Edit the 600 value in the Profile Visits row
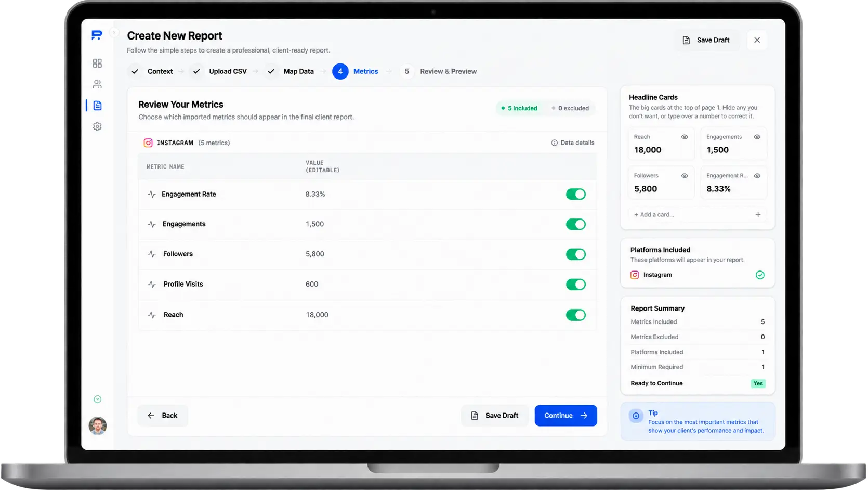 tap(312, 284)
